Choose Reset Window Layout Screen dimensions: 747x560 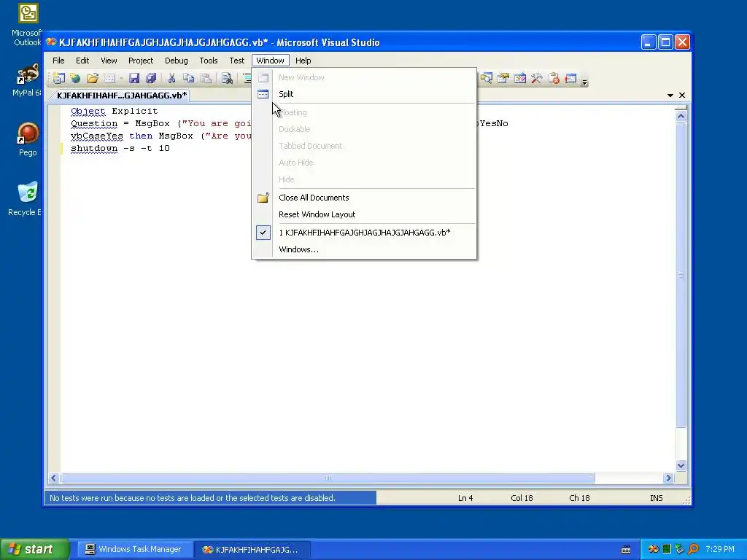(x=365, y=214)
